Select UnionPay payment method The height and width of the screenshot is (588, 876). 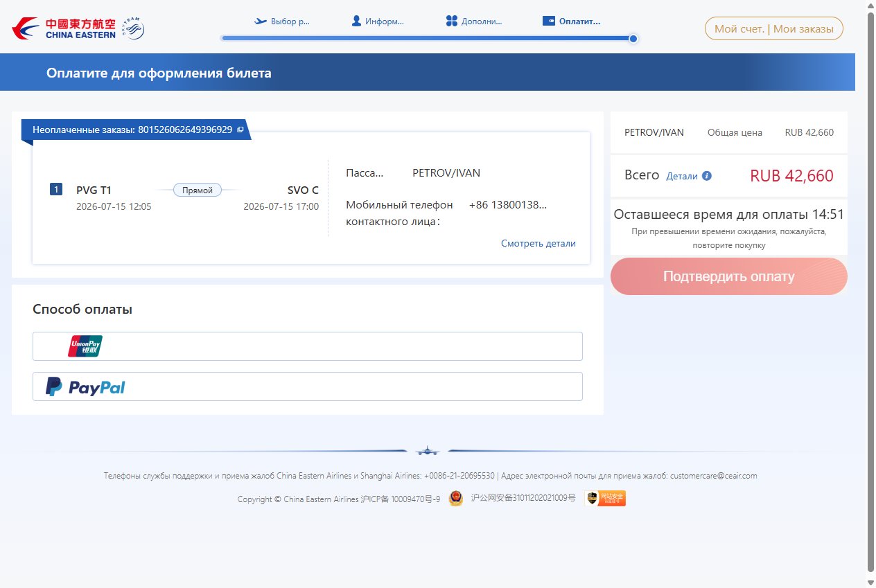pyautogui.click(x=308, y=346)
